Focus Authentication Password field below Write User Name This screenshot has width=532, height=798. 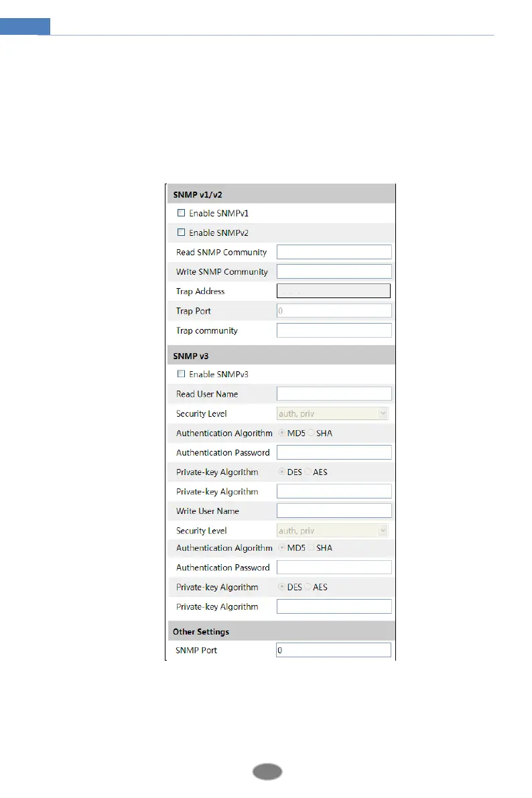(334, 568)
